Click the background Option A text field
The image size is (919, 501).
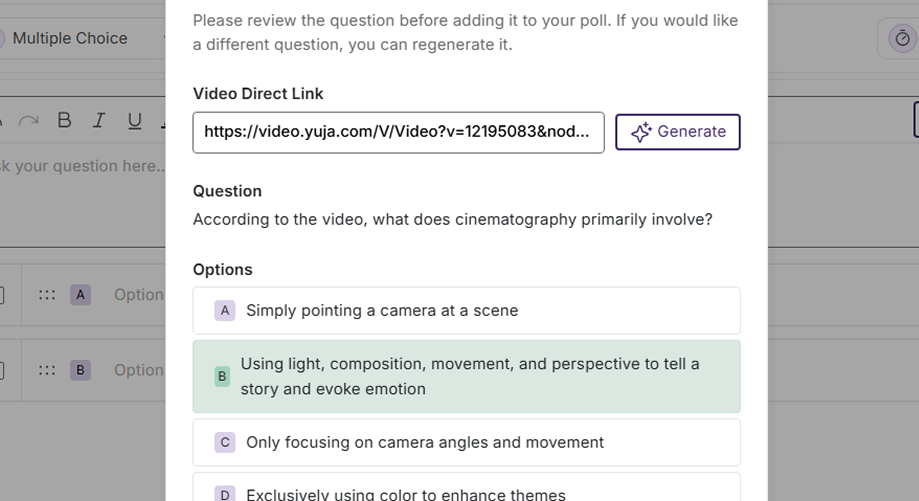pos(139,295)
